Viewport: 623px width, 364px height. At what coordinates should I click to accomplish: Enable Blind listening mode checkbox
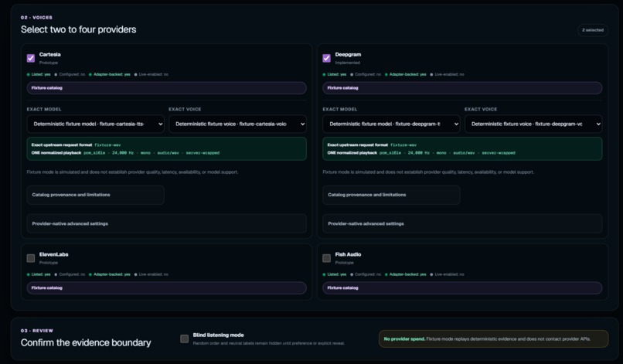185,338
